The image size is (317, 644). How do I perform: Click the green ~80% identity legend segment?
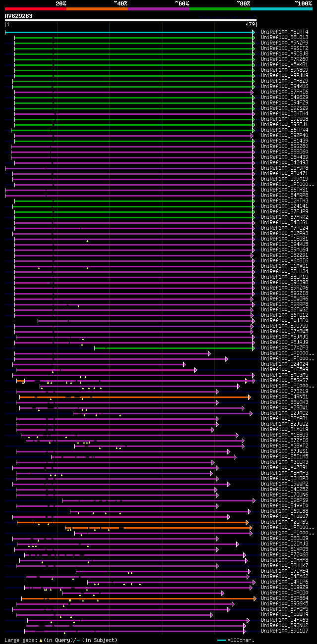tap(219, 9)
